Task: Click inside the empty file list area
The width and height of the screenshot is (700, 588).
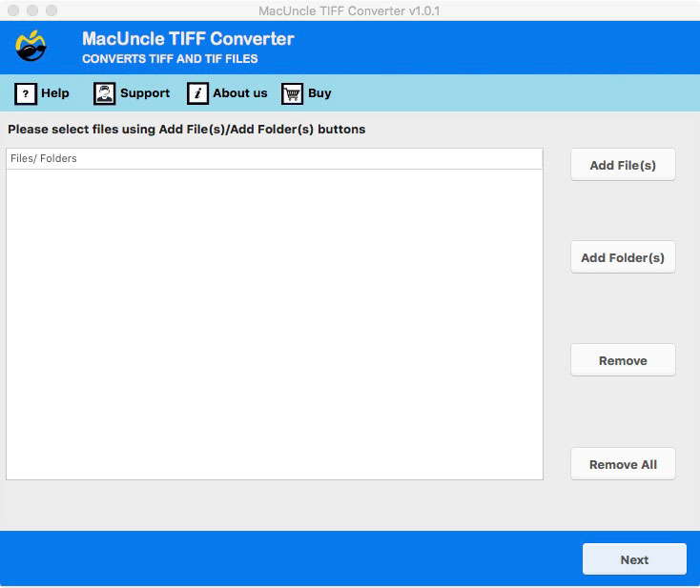Action: click(274, 324)
